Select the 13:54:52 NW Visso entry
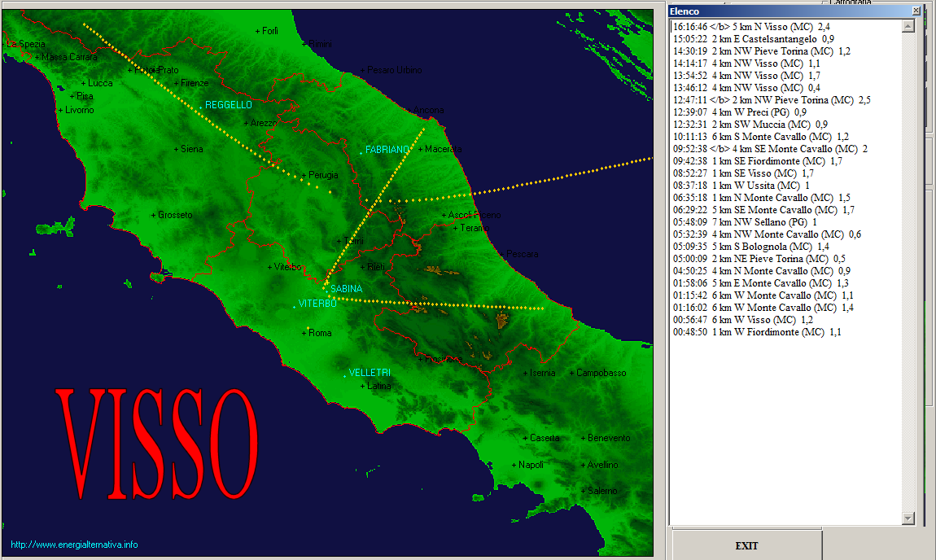 point(746,76)
